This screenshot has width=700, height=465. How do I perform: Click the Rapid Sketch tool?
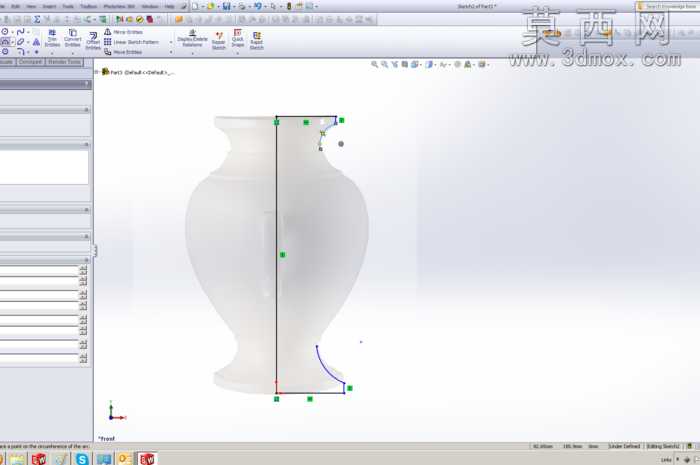(257, 41)
